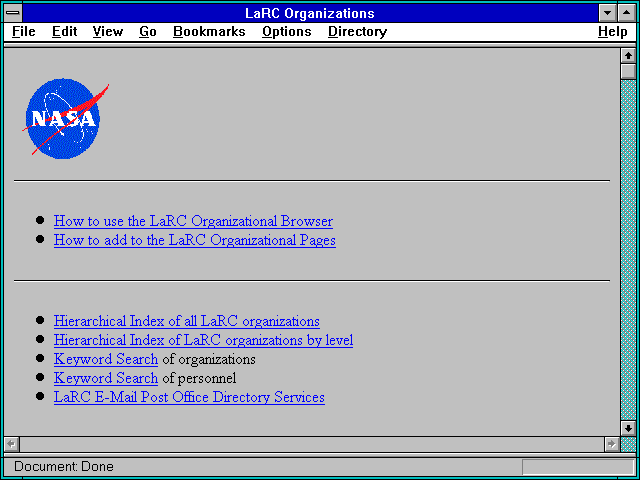The width and height of the screenshot is (640, 480).
Task: Click the vertical scrollbar down arrow
Action: (628, 428)
